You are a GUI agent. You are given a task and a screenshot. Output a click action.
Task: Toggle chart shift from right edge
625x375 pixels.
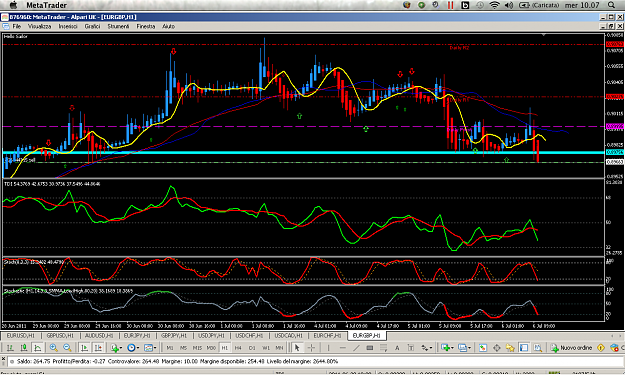tap(98, 348)
